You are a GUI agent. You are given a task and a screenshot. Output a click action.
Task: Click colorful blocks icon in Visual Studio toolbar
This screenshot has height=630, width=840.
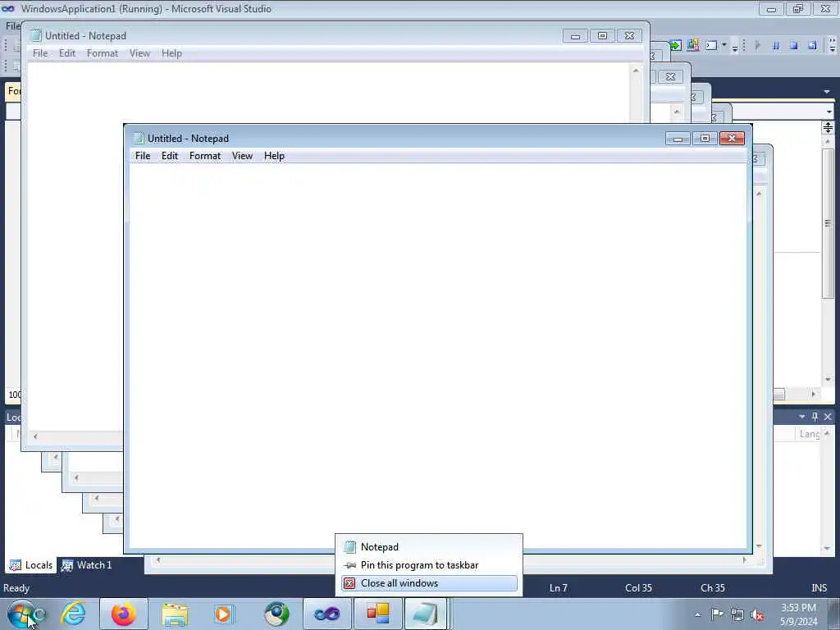(692, 46)
